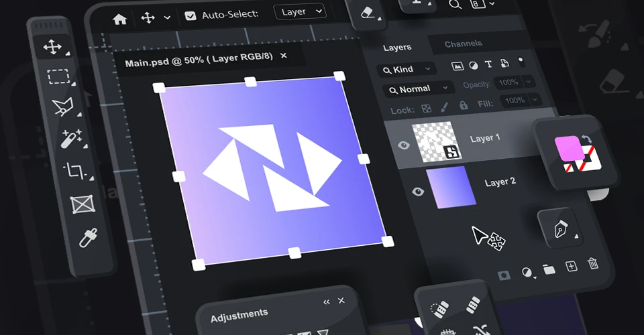Screen dimensions: 644x335
Task: Click the bottom-left transform handle
Action: 199,265
